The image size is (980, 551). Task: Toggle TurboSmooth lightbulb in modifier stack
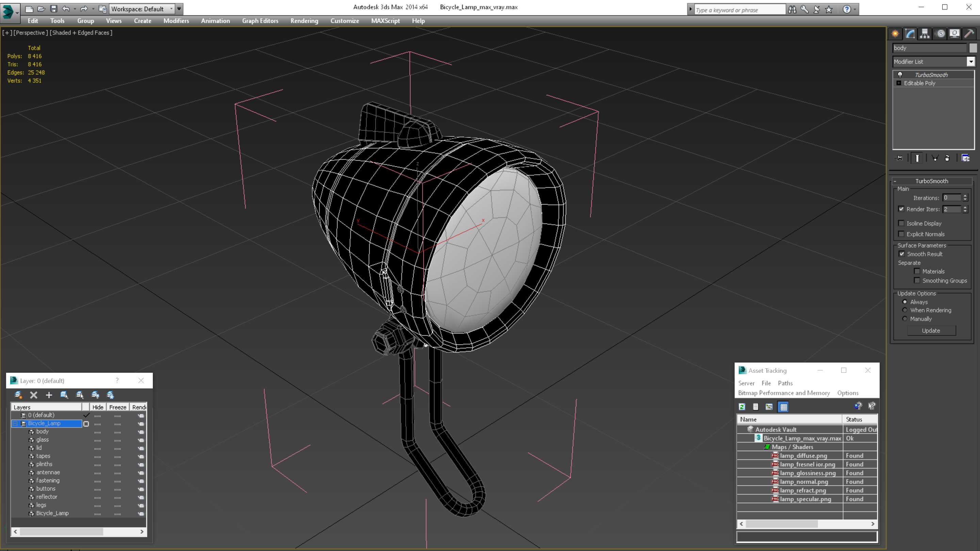click(x=900, y=75)
